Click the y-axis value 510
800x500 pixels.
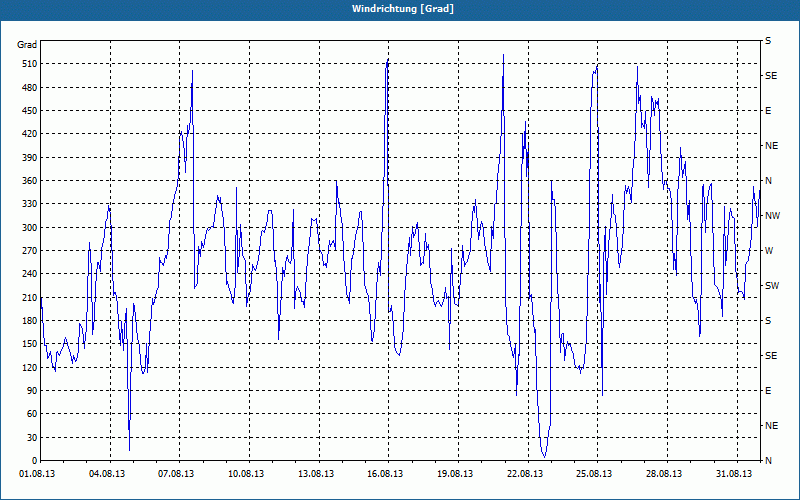point(28,64)
